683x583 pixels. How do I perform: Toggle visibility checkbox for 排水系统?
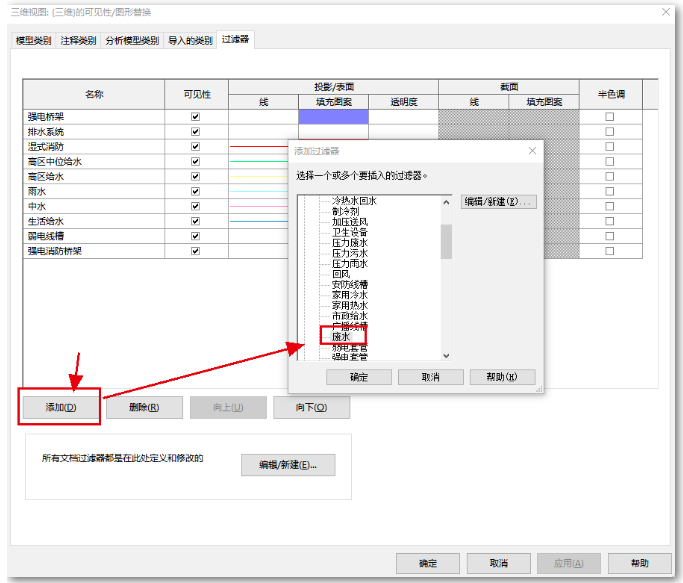196,132
